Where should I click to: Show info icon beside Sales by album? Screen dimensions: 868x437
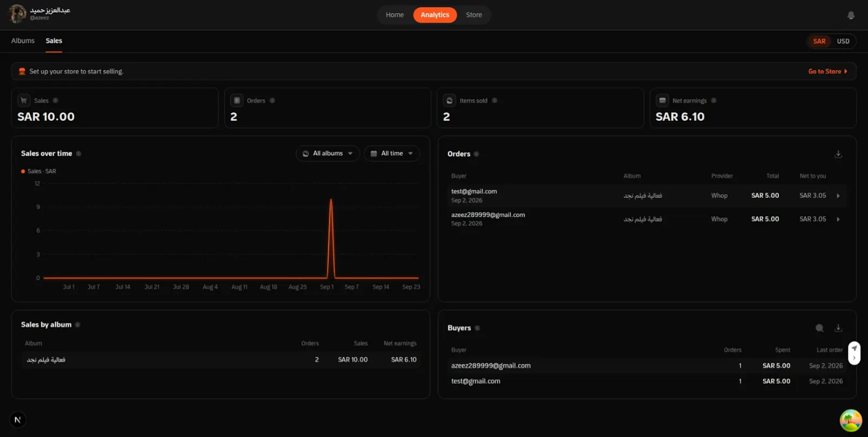(x=78, y=325)
